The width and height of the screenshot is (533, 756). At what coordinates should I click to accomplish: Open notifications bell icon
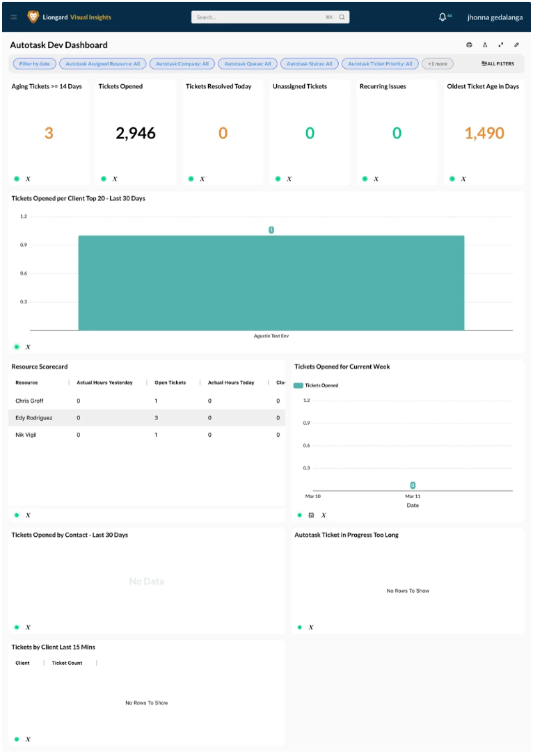coord(443,17)
